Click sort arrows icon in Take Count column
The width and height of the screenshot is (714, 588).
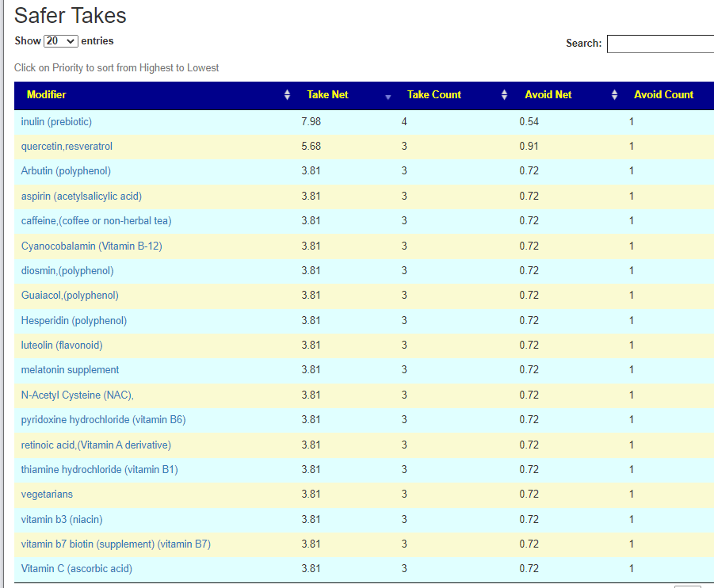tap(504, 95)
